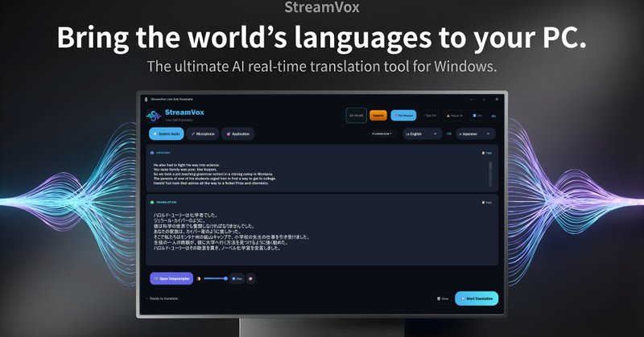Screen dimensions: 644x337
Task: Copy the Original text panel
Action: pyautogui.click(x=487, y=153)
